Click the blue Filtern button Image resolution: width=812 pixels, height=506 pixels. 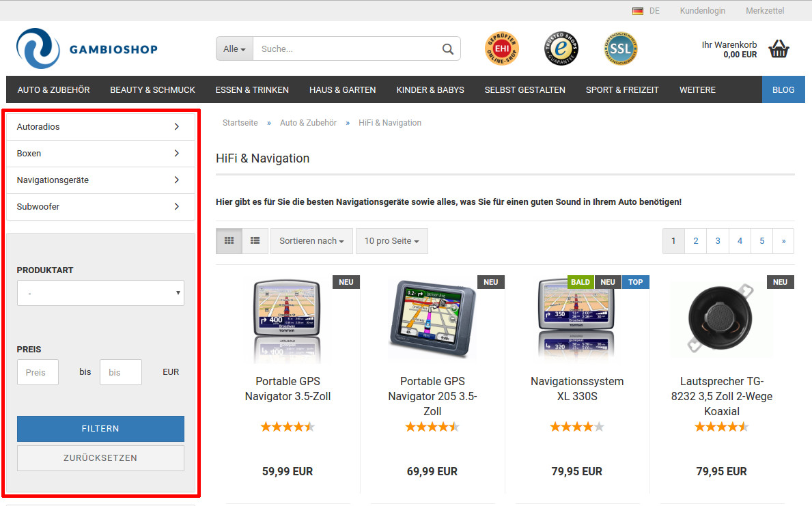100,429
